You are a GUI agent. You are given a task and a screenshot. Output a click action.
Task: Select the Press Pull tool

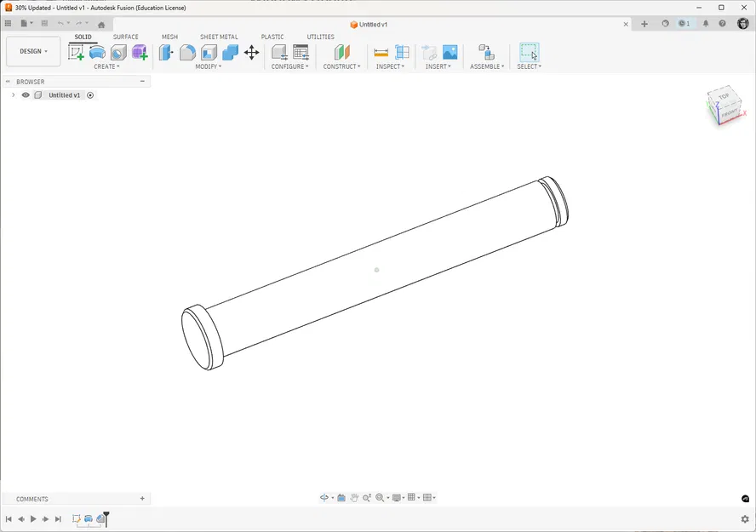pyautogui.click(x=165, y=52)
